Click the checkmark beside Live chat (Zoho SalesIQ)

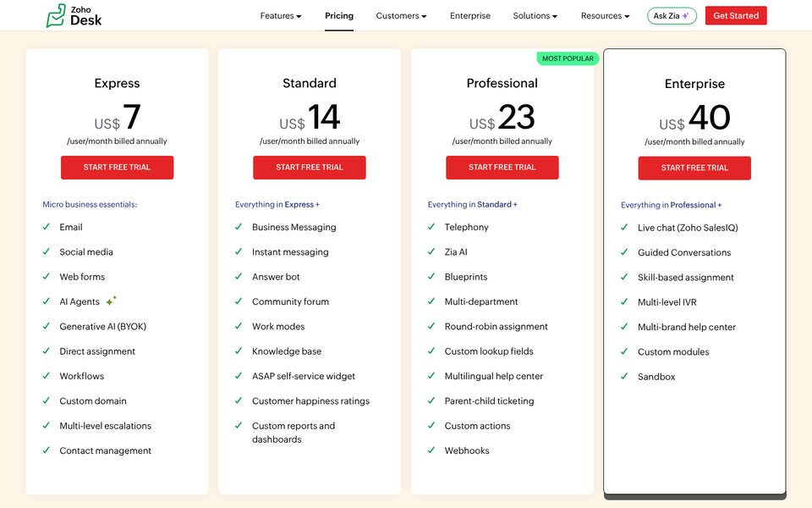624,227
